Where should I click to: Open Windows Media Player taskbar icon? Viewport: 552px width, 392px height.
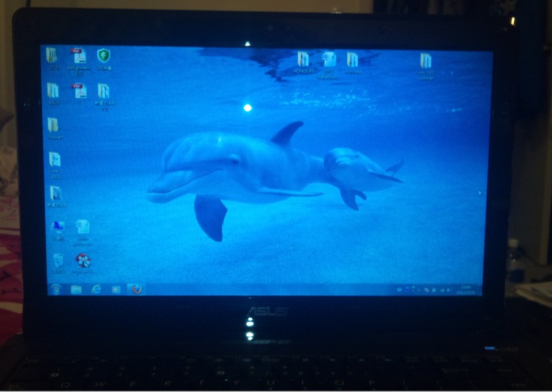pyautogui.click(x=116, y=289)
